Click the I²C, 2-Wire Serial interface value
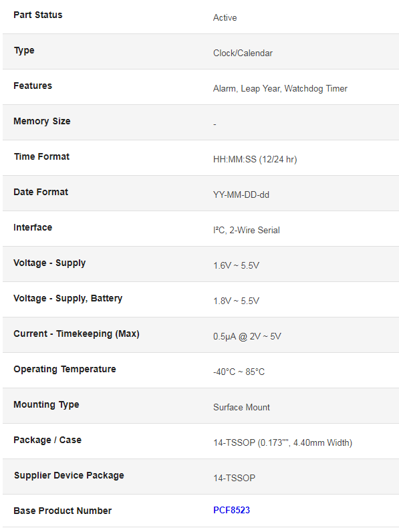 [247, 230]
